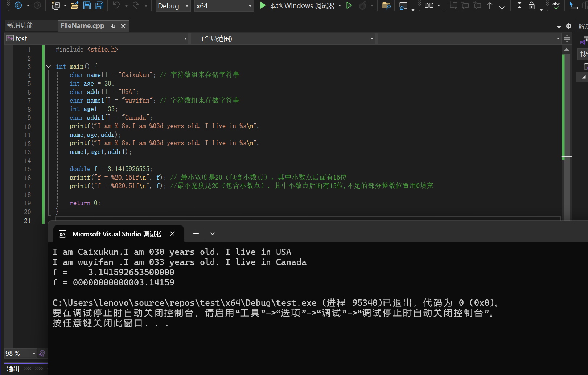The image size is (588, 375).
Task: Click the spell checker abc icon
Action: [556, 5]
